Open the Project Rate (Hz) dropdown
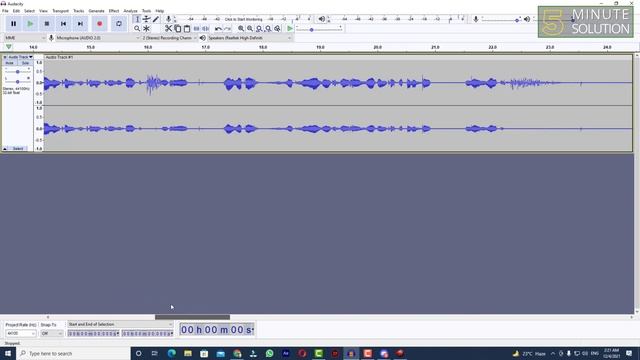This screenshot has height=360, width=640. click(x=20, y=333)
